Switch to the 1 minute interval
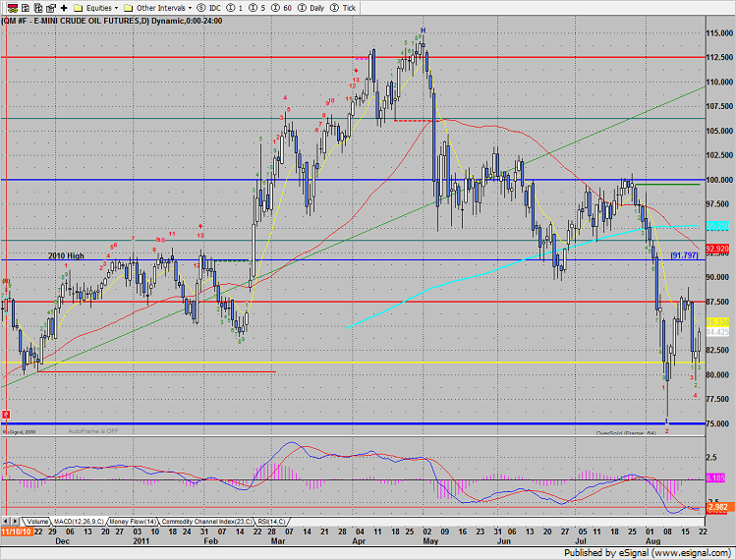 tap(236, 8)
